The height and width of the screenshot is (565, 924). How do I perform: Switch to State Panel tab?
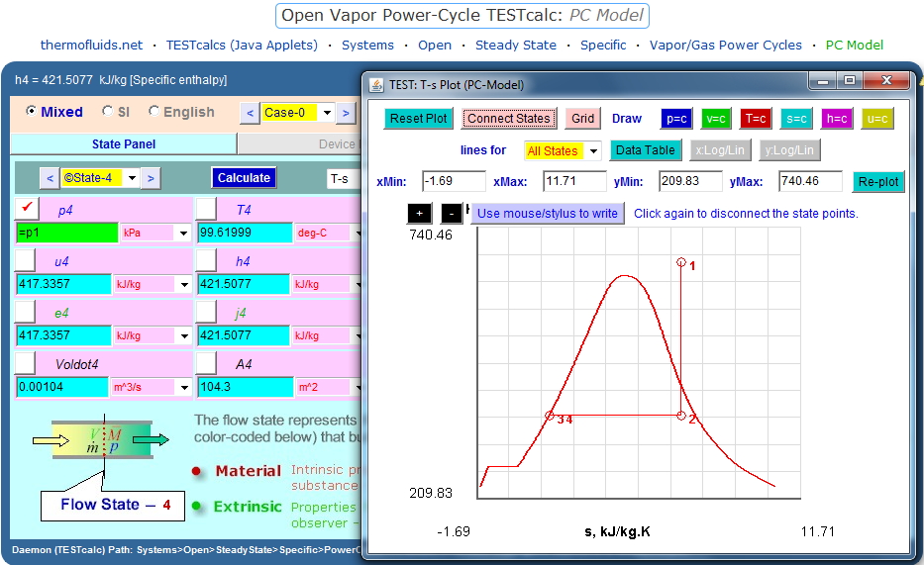point(124,144)
